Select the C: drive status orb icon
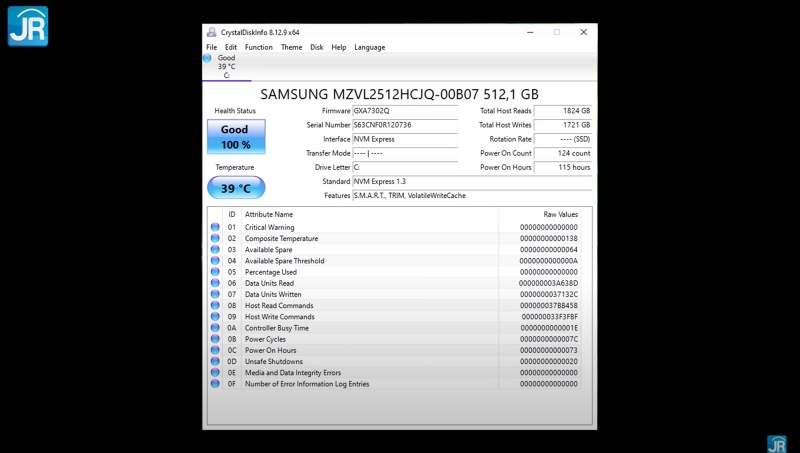Screen dimensions: 800x453 207,58
